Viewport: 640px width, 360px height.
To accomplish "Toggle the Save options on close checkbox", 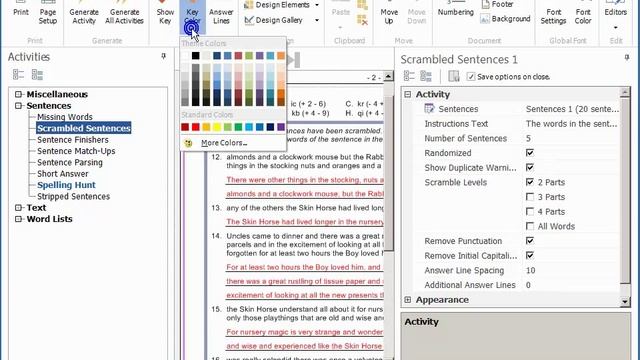I will pyautogui.click(x=471, y=77).
